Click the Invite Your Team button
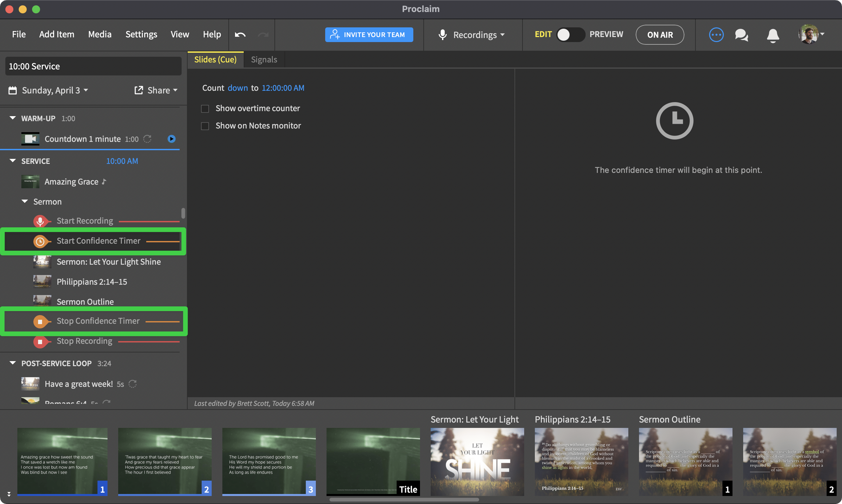This screenshot has height=504, width=842. [x=369, y=35]
